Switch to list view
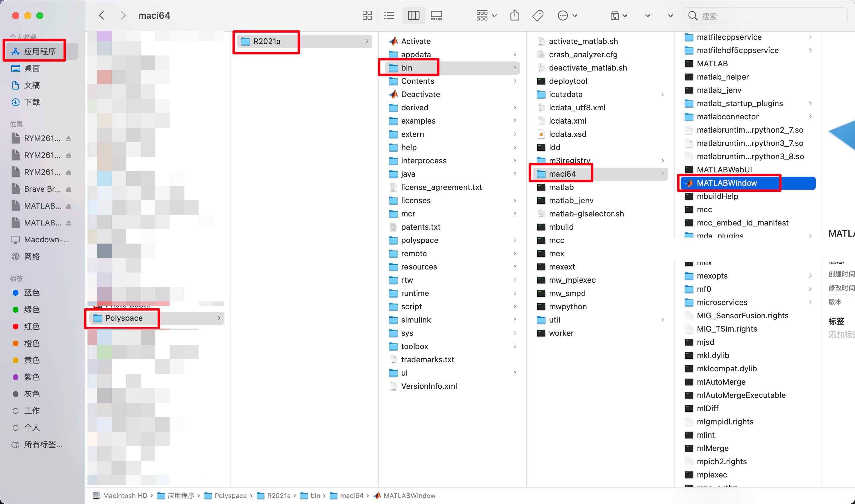Screen dimensions: 855x504 pos(389,16)
